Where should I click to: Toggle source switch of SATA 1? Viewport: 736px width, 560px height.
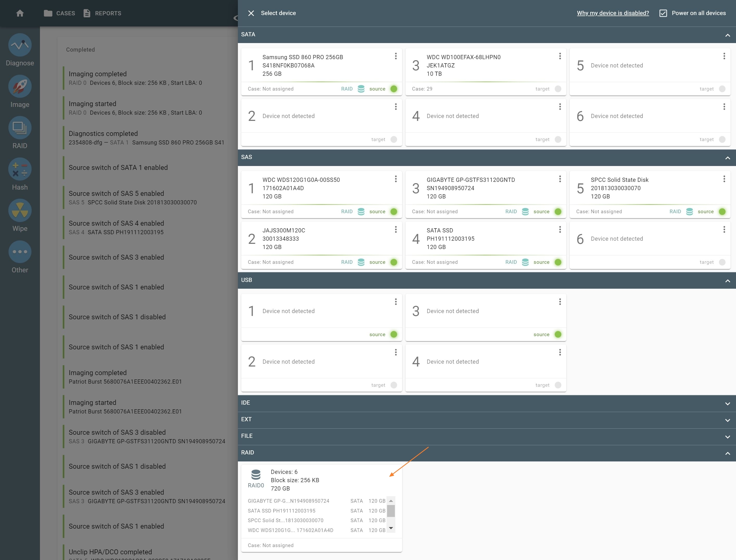(x=394, y=89)
